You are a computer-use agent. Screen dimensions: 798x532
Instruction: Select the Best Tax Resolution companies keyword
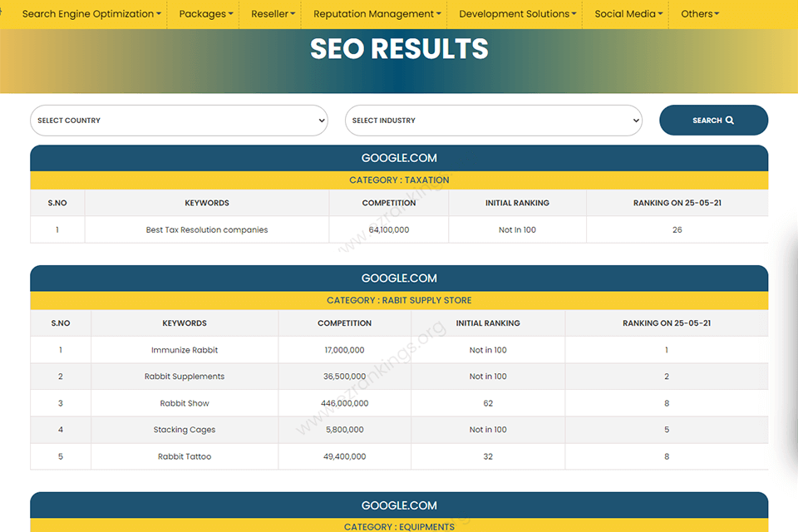pyautogui.click(x=207, y=229)
